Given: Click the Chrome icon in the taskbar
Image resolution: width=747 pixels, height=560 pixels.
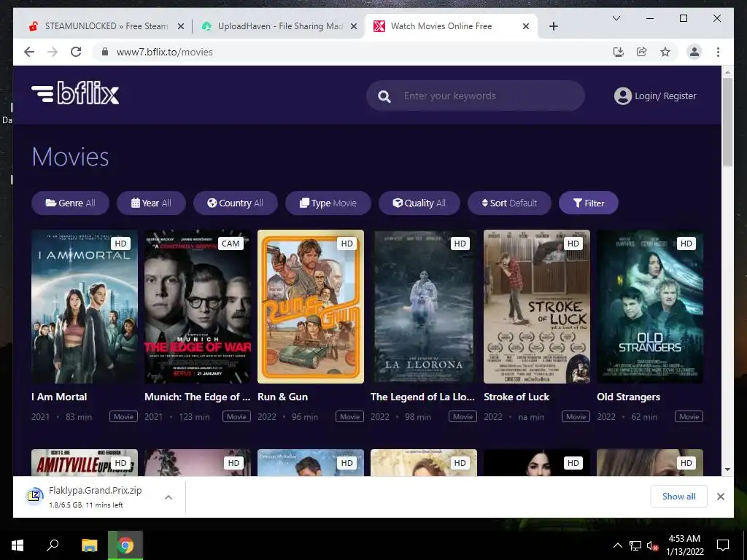Looking at the screenshot, I should pos(125,545).
